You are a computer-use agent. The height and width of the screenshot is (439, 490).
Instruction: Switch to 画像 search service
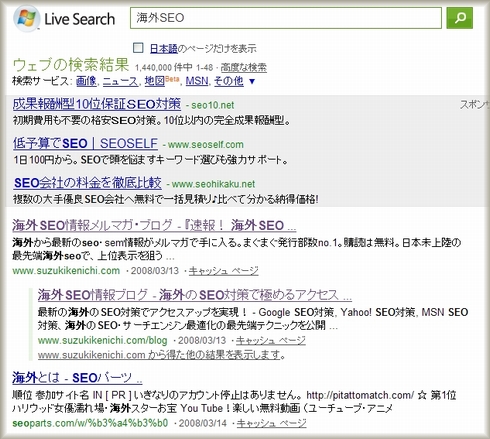pyautogui.click(x=86, y=81)
